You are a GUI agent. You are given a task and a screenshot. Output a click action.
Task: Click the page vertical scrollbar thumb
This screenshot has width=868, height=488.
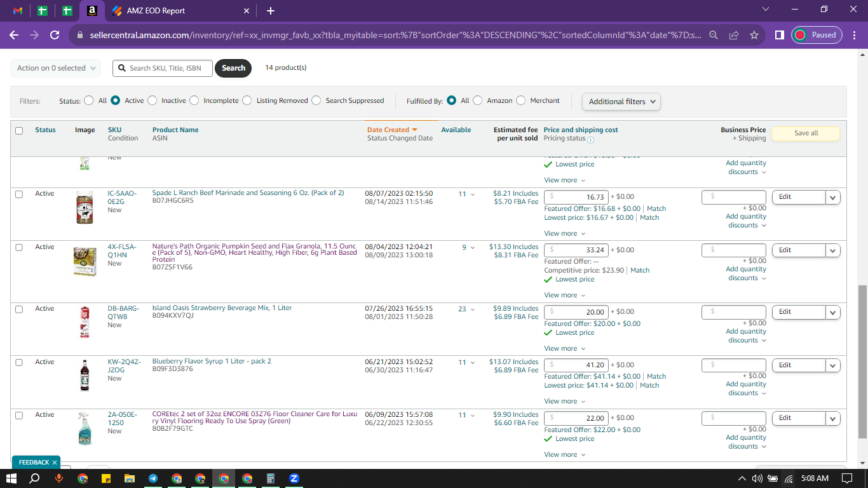click(862, 362)
